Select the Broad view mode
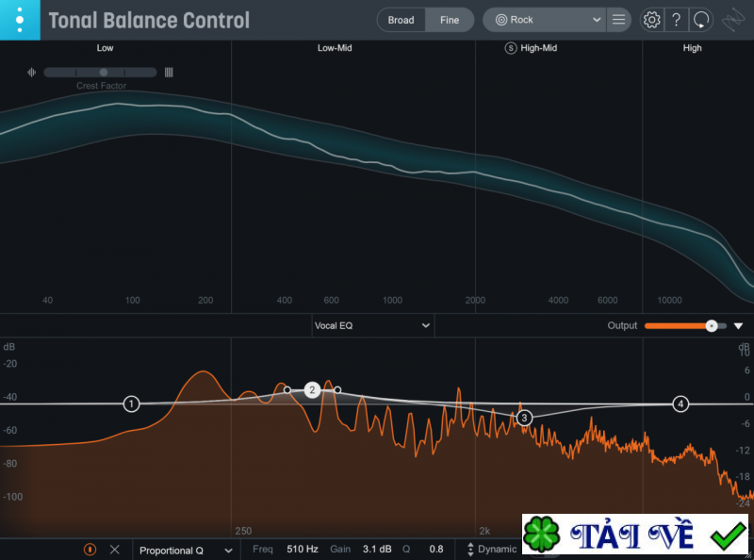Screen dimensions: 754x560 click(x=401, y=19)
